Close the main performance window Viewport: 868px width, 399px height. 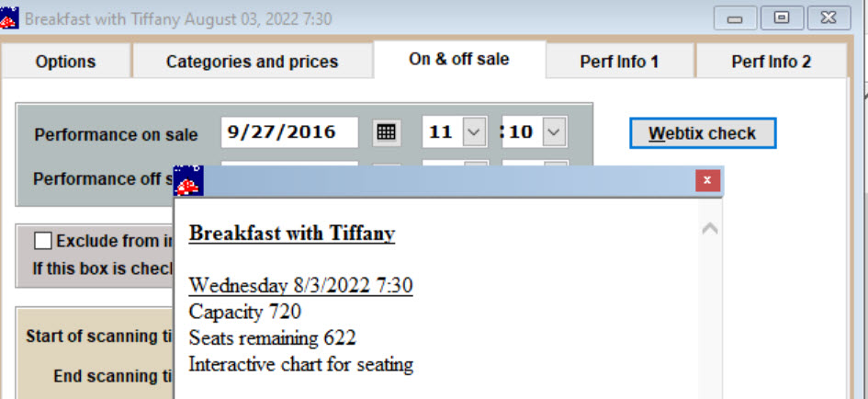(829, 18)
